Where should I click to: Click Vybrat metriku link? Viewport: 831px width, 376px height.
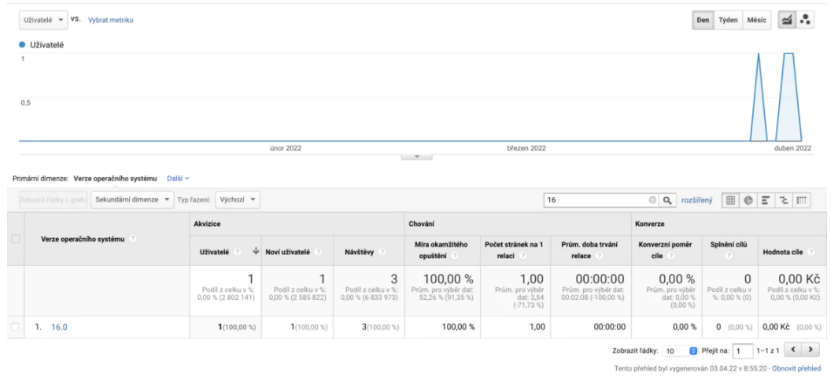tap(111, 20)
